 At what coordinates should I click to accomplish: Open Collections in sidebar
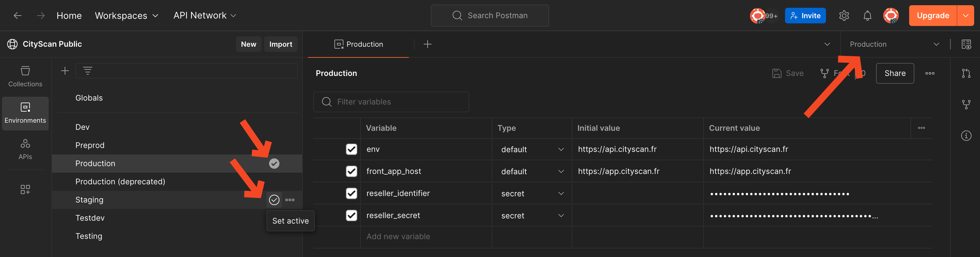click(25, 76)
